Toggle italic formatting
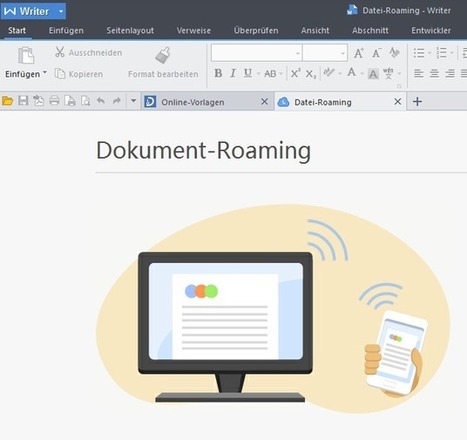The height and width of the screenshot is (440, 467). coord(233,73)
